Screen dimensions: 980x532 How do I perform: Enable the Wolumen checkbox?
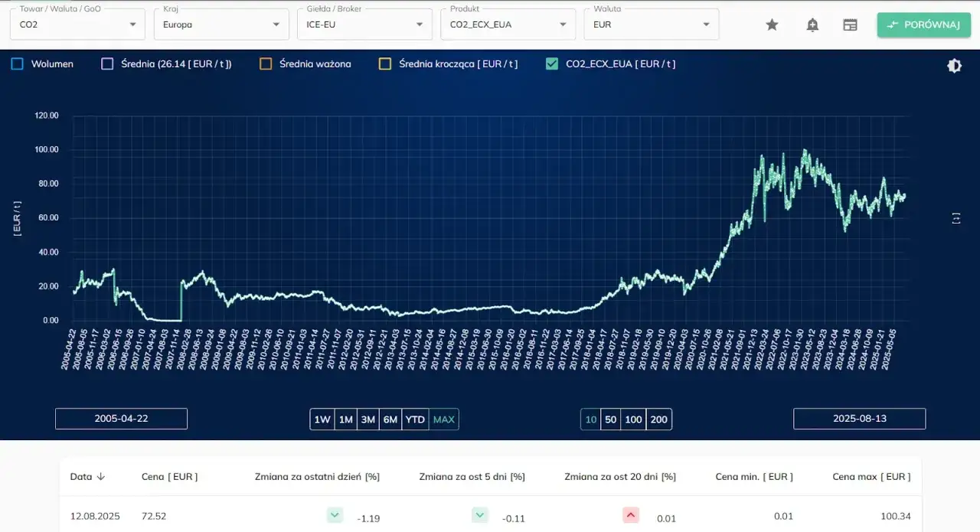tap(18, 64)
